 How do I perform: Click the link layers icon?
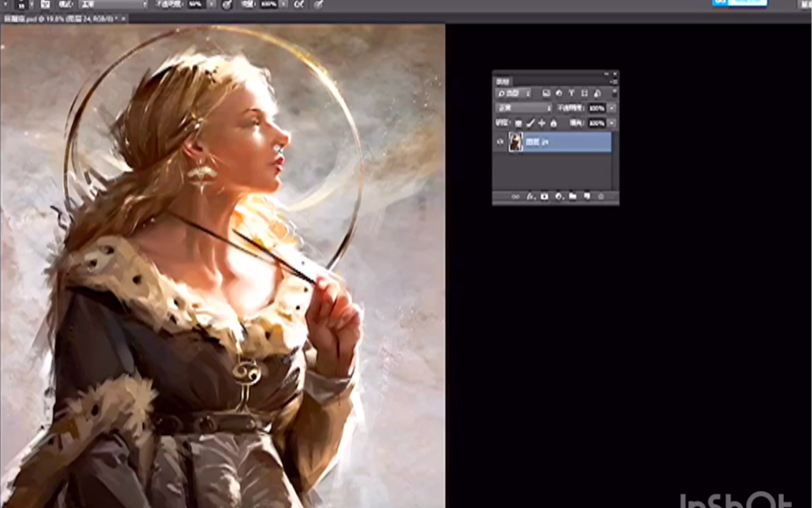point(515,196)
